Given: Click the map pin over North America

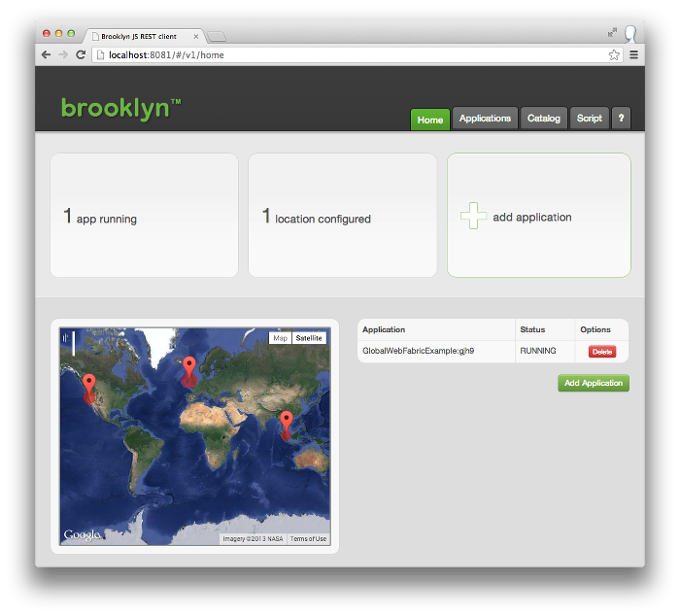Looking at the screenshot, I should 89,386.
